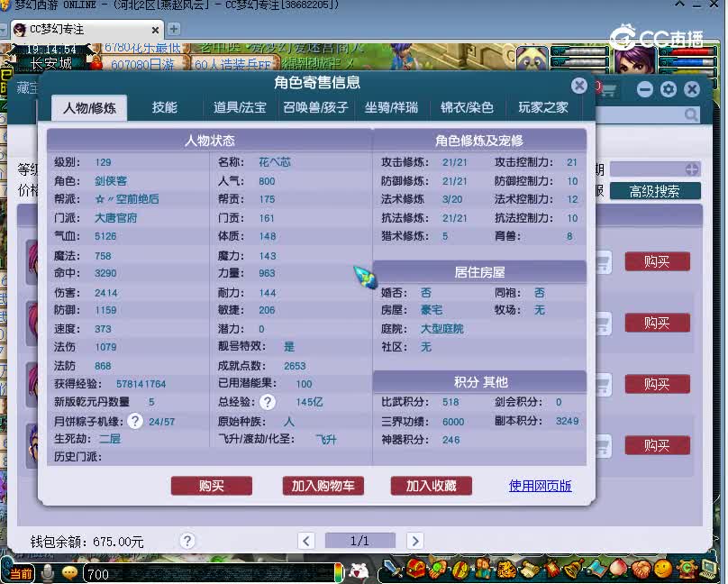Click the 长安城 location label

[x=51, y=63]
